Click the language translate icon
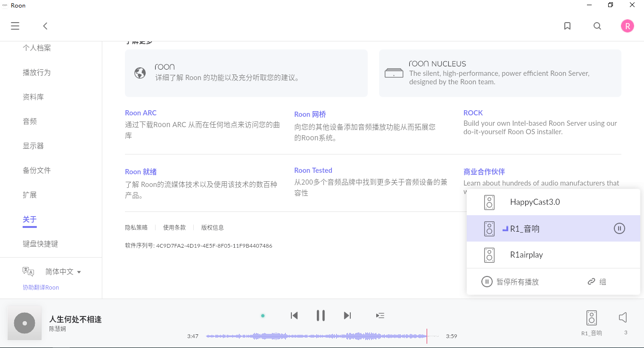 tap(28, 271)
